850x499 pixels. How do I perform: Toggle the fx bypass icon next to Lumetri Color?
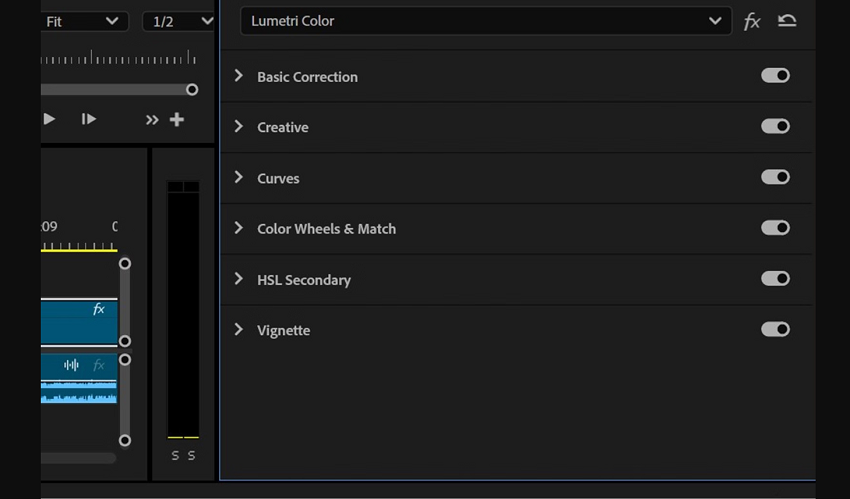(752, 21)
